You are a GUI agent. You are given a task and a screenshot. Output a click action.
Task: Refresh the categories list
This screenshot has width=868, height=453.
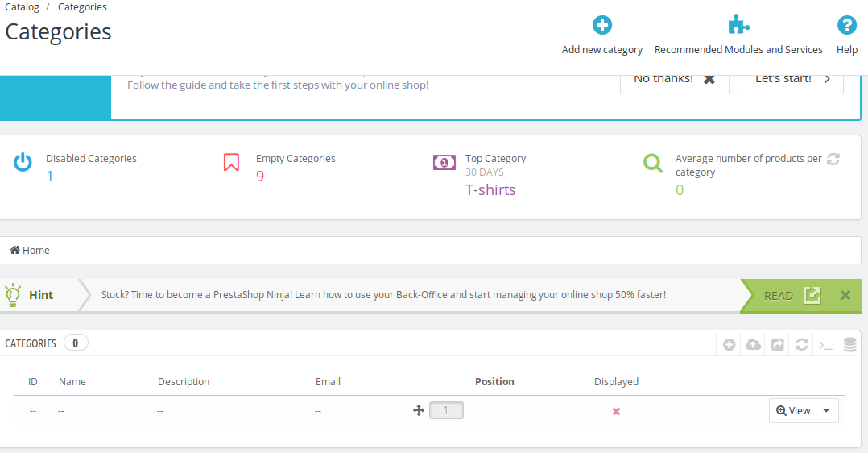802,345
